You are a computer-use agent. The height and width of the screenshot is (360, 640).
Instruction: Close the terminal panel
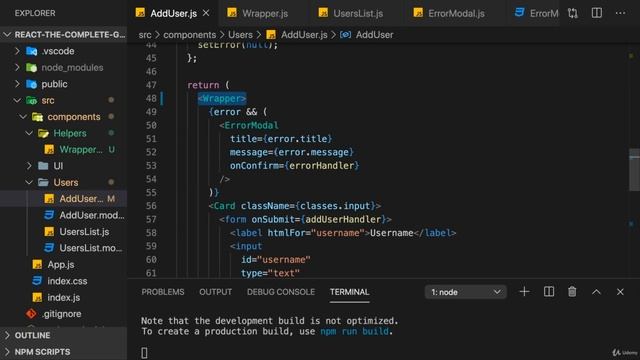[620, 292]
